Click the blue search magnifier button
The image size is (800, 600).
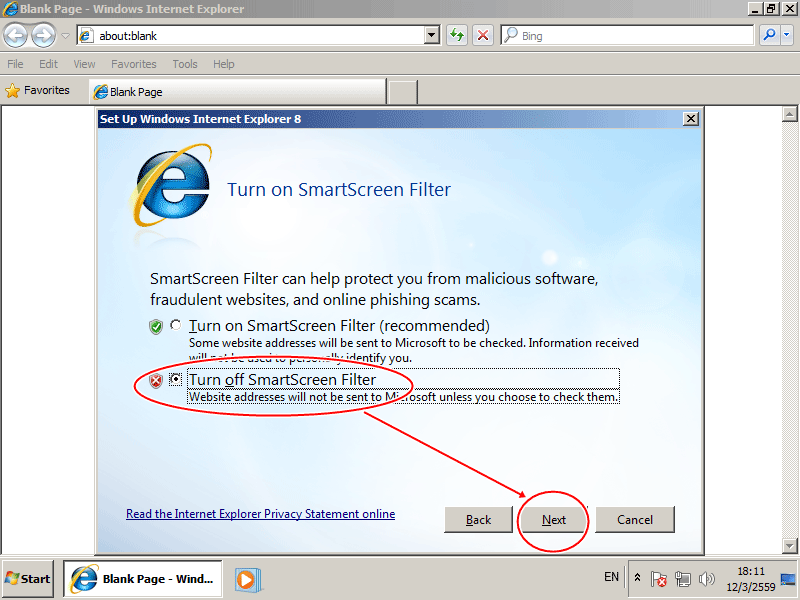[769, 35]
